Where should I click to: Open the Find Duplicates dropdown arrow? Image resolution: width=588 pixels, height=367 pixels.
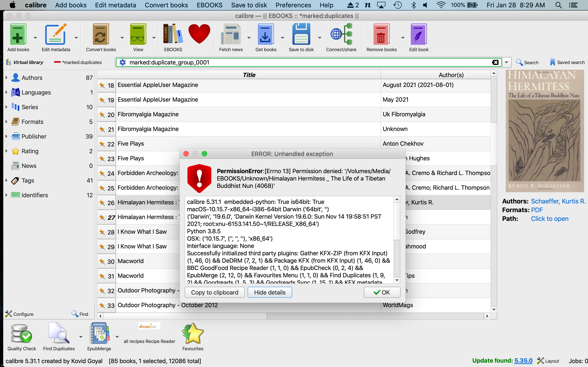81,337
